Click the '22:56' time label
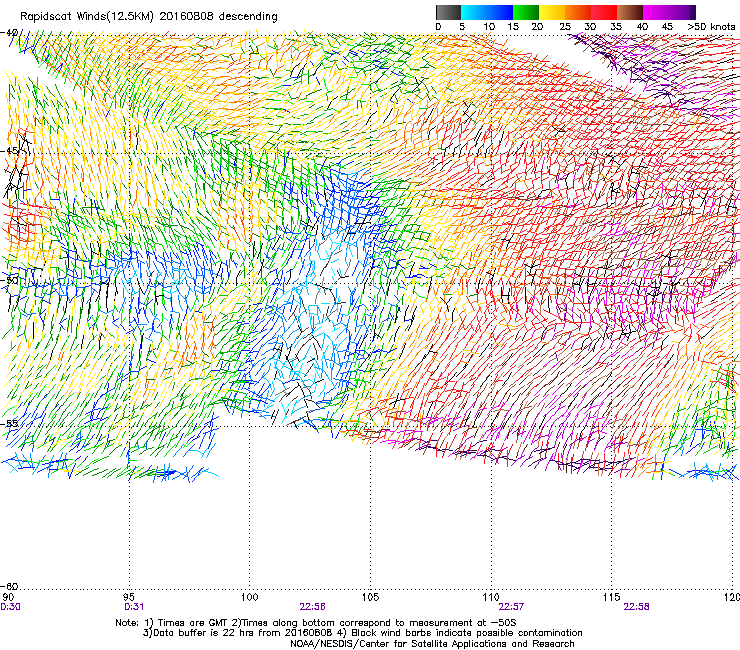The width and height of the screenshot is (740, 650). coord(312,607)
